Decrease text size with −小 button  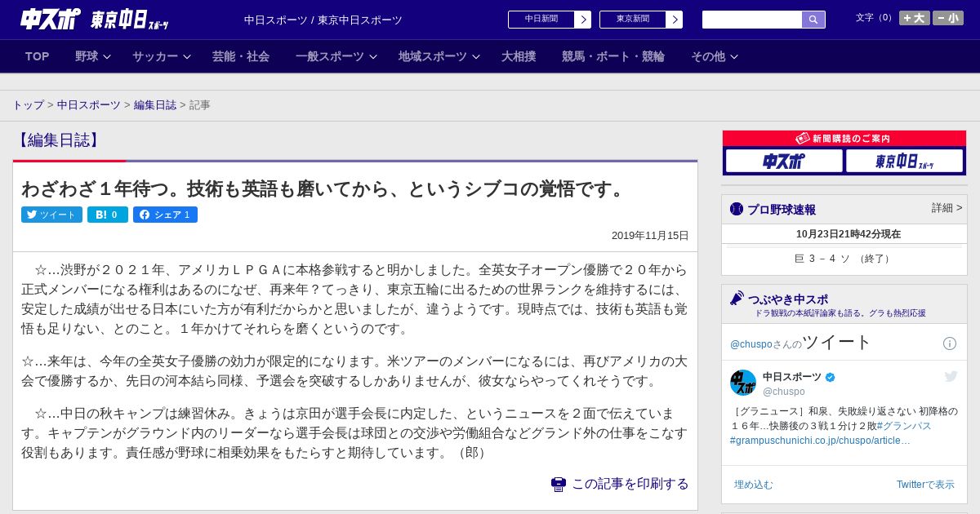[x=948, y=18]
